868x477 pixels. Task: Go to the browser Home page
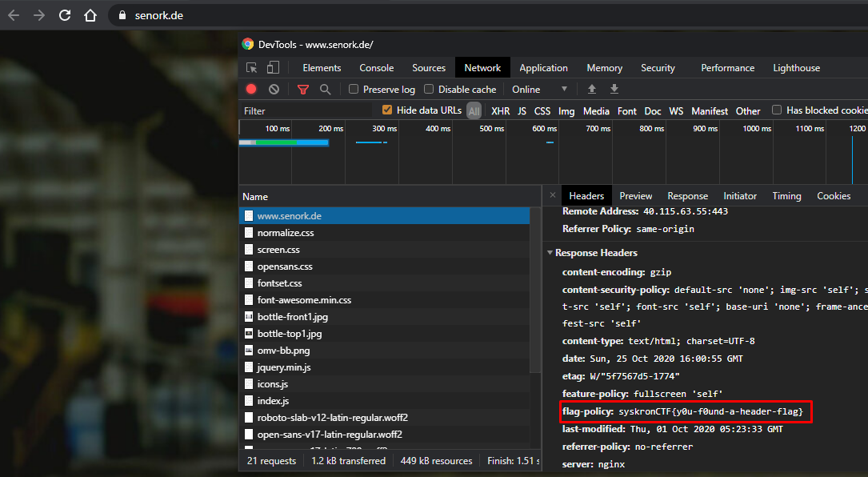(90, 15)
